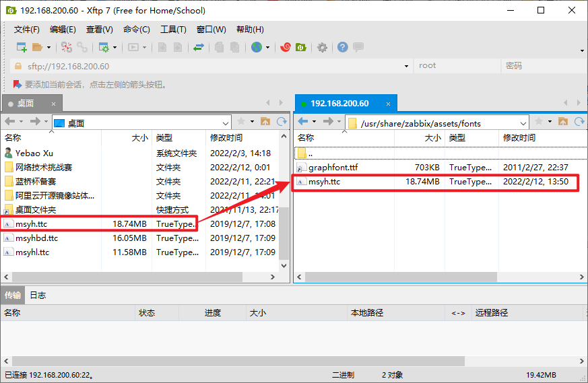The image size is (588, 383).
Task: Open session properties window-gear icon
Action: pos(104,47)
